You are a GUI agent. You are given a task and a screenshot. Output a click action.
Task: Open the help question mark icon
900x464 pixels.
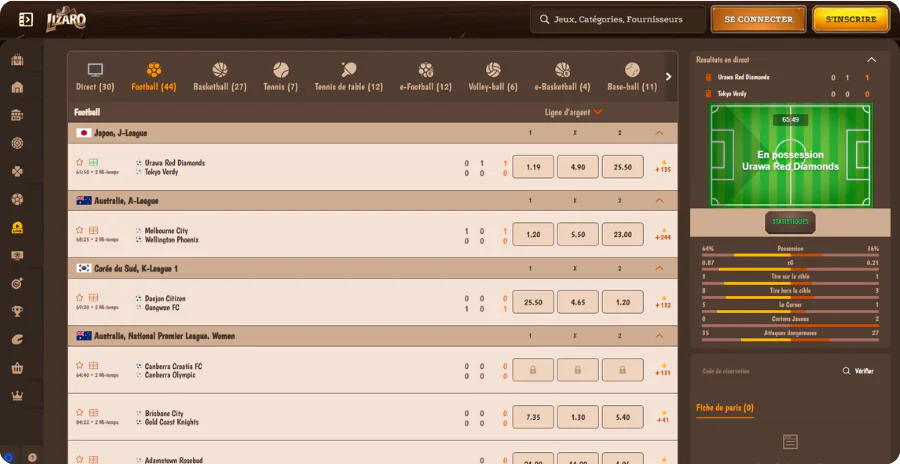tap(32, 458)
